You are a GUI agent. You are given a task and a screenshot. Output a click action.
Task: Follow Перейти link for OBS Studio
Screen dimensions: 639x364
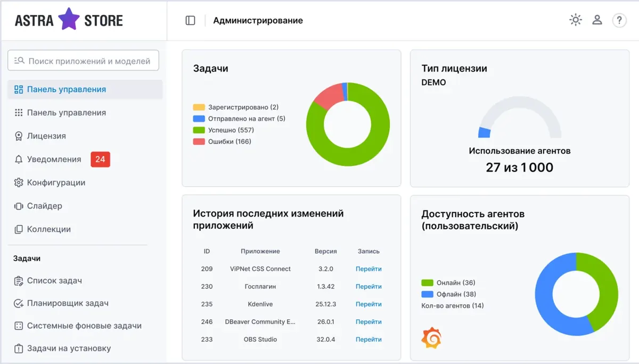(x=368, y=339)
